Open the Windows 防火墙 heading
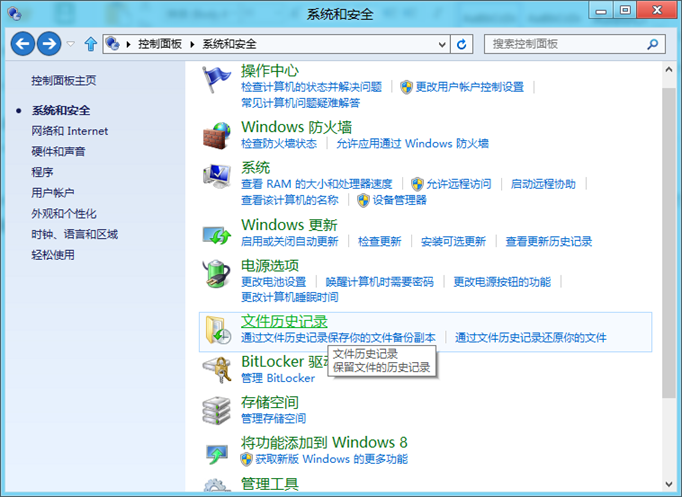This screenshot has width=682, height=497. click(296, 127)
